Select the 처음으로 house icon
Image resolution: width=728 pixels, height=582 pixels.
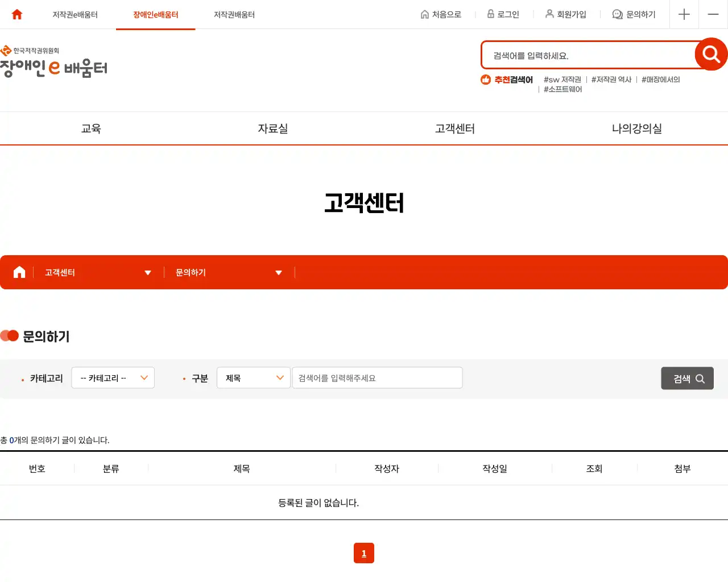click(425, 14)
